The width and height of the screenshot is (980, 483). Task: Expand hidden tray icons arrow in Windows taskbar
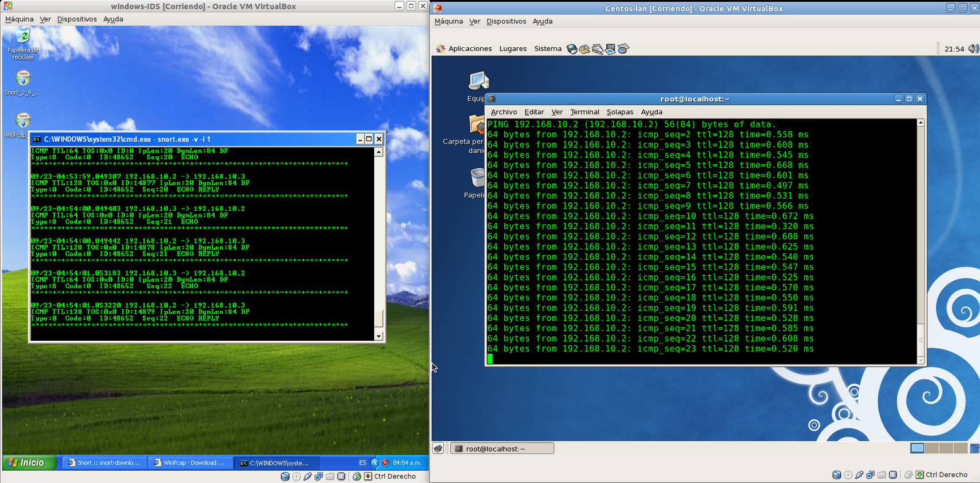375,463
